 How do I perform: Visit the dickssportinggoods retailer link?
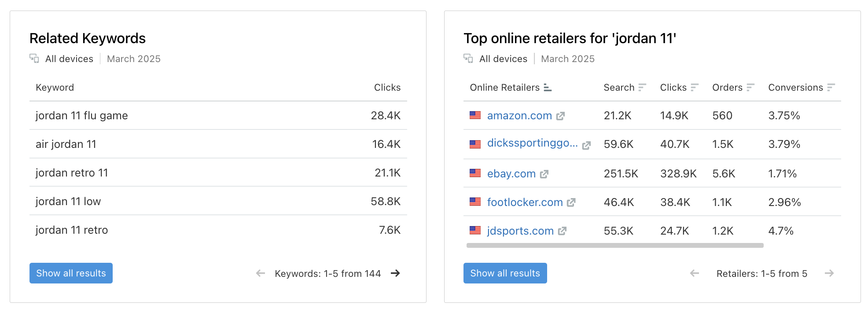533,144
